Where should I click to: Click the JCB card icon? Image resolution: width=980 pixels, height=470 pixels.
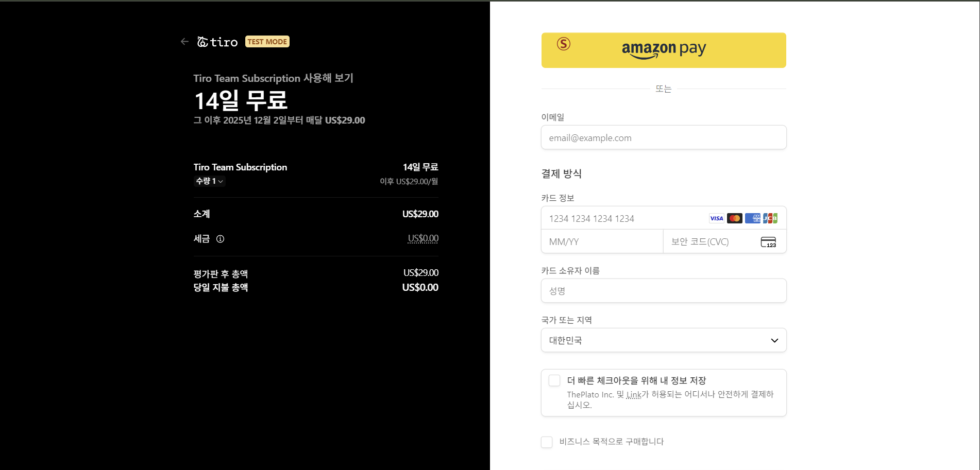pyautogui.click(x=770, y=218)
